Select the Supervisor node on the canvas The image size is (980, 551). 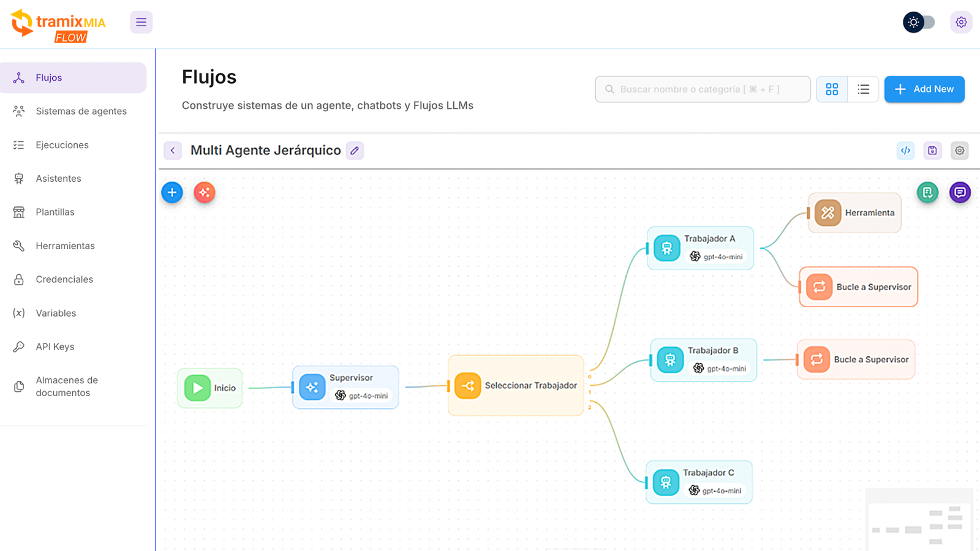[345, 387]
